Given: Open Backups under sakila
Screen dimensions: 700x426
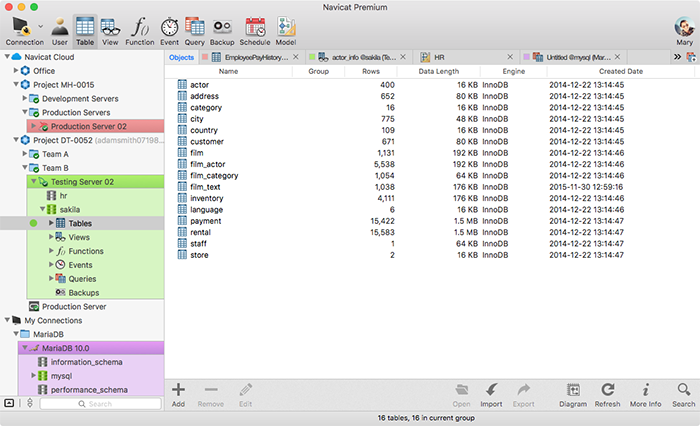Looking at the screenshot, I should [83, 292].
